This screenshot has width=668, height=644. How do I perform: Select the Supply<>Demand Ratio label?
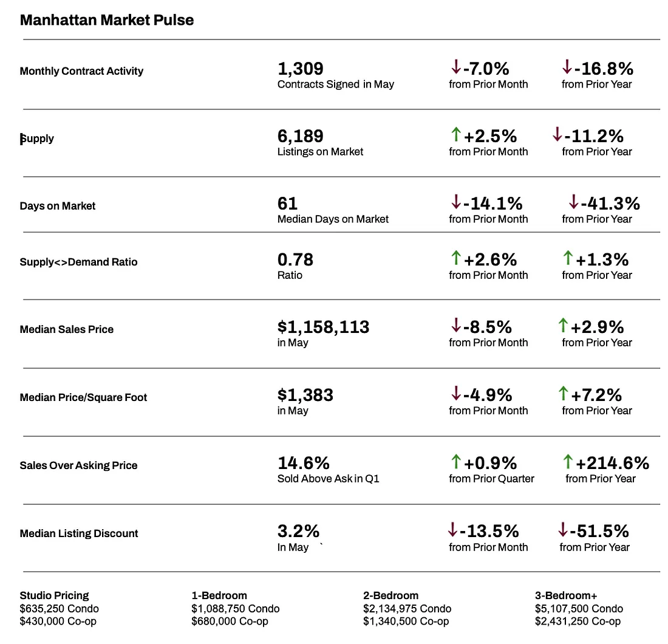pos(78,262)
